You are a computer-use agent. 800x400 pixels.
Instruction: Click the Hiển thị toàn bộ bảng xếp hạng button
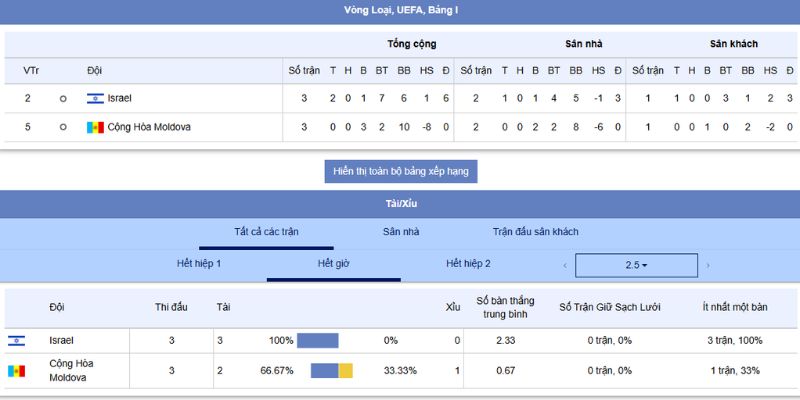coord(400,171)
